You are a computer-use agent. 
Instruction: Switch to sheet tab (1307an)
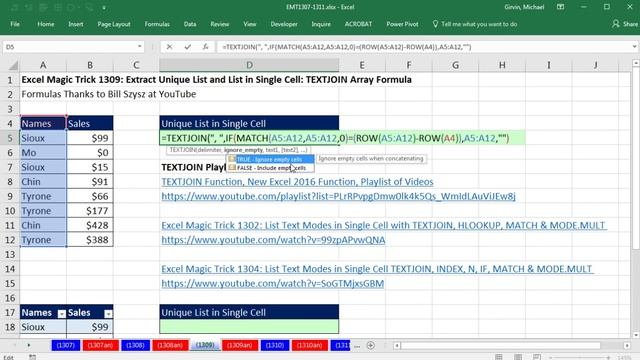click(x=100, y=345)
